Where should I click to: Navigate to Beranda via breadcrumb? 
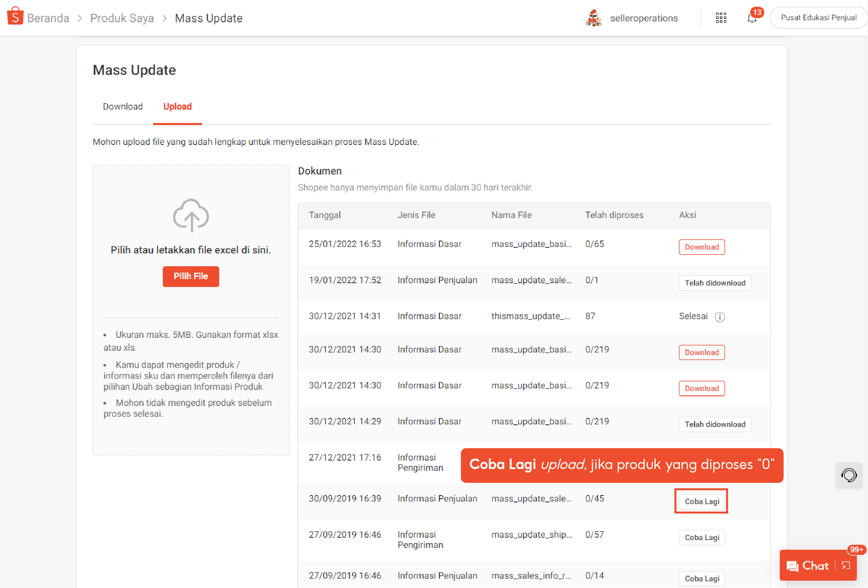point(48,18)
